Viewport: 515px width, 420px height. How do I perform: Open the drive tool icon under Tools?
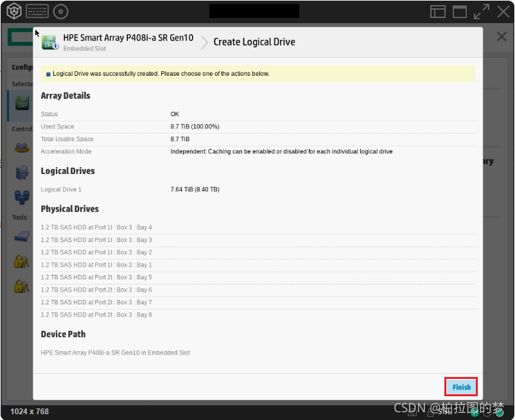(x=22, y=236)
